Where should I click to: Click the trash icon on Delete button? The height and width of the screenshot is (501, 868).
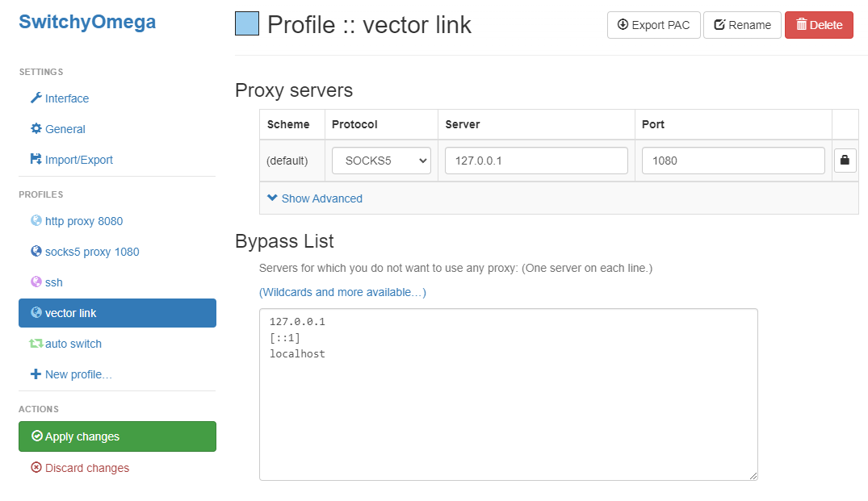coord(802,25)
